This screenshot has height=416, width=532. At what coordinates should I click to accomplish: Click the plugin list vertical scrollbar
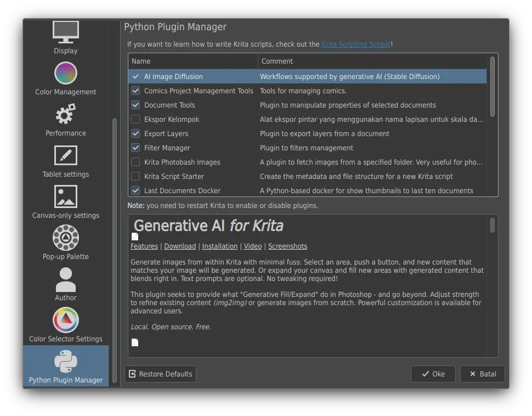[x=493, y=87]
